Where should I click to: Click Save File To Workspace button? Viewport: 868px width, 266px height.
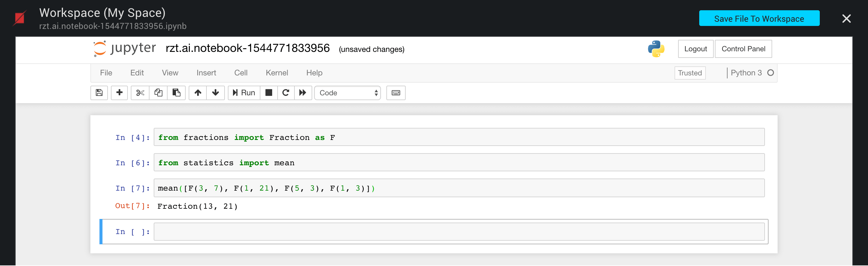pos(759,18)
